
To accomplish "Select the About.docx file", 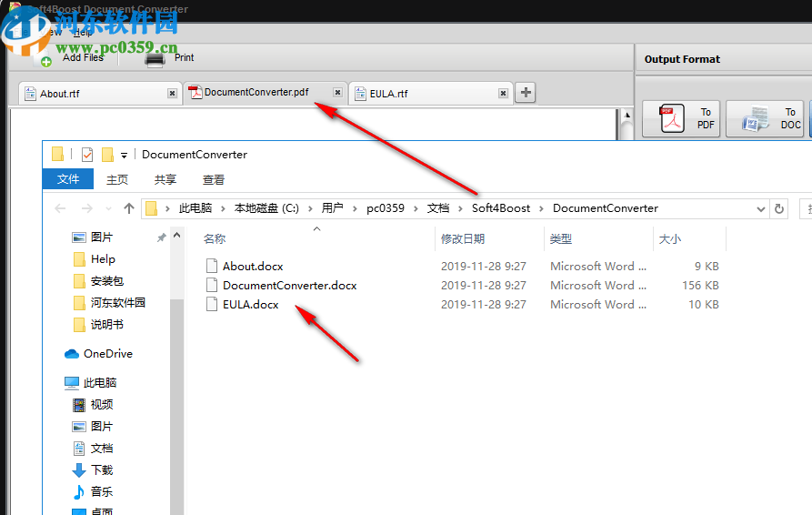I will point(253,267).
